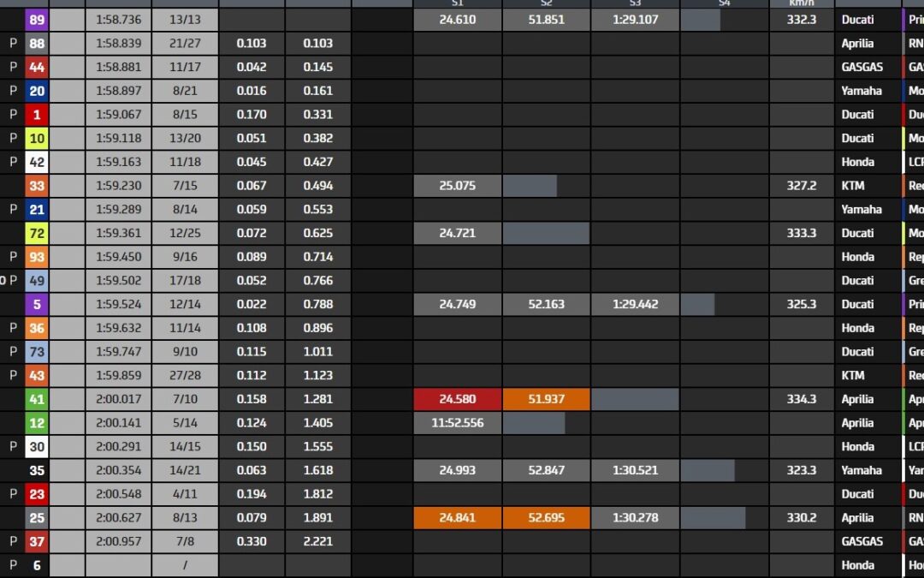924x578 pixels.
Task: Select the S3 header cell
Action: click(636, 3)
